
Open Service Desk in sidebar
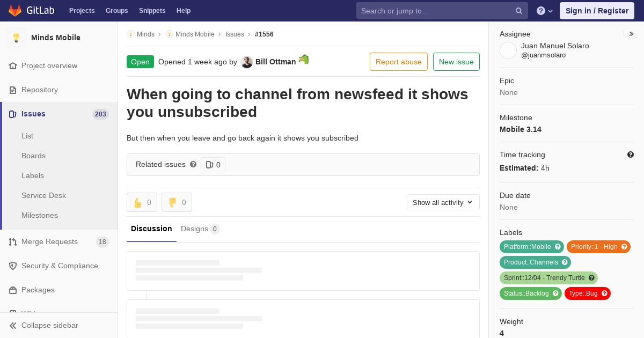(43, 196)
